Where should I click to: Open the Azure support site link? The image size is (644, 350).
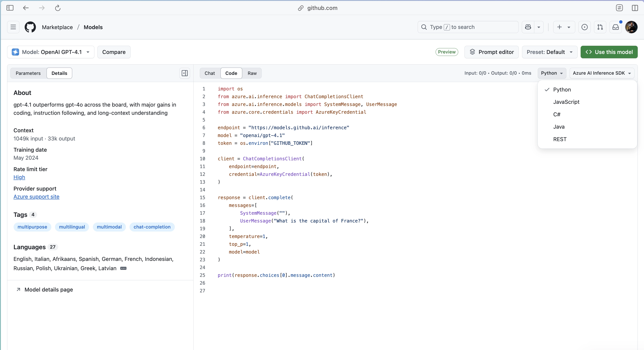click(x=36, y=197)
